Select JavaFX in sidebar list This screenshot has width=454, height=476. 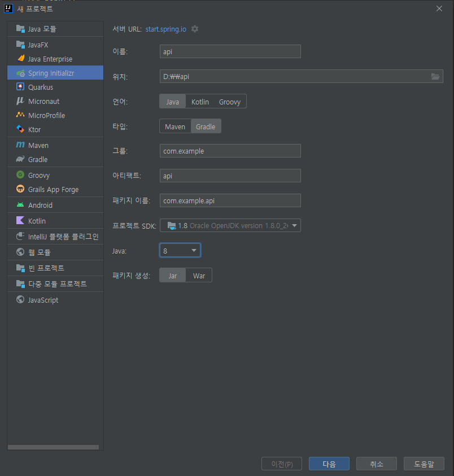click(x=55, y=45)
